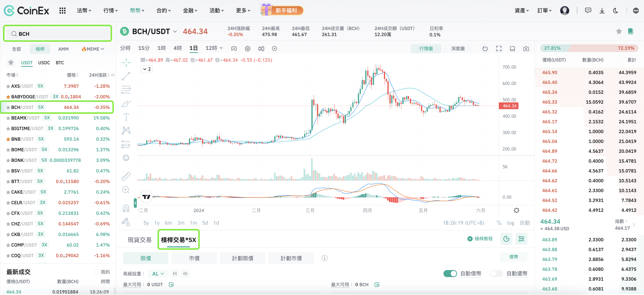The width and height of the screenshot is (644, 295).
Task: Toggle percent scale on chart
Action: (499, 223)
